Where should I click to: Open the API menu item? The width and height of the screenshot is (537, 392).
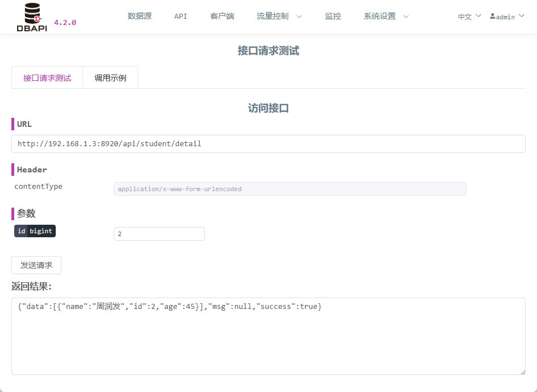click(x=180, y=16)
